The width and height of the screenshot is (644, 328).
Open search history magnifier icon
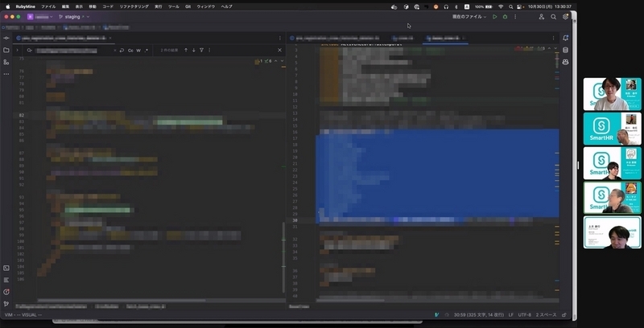29,51
